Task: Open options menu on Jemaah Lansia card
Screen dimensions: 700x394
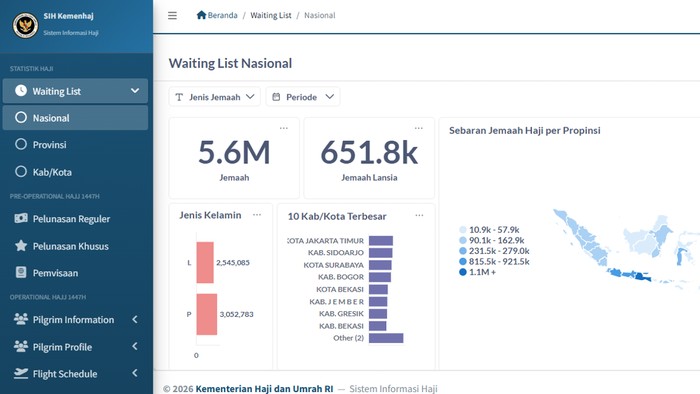Action: 418,128
